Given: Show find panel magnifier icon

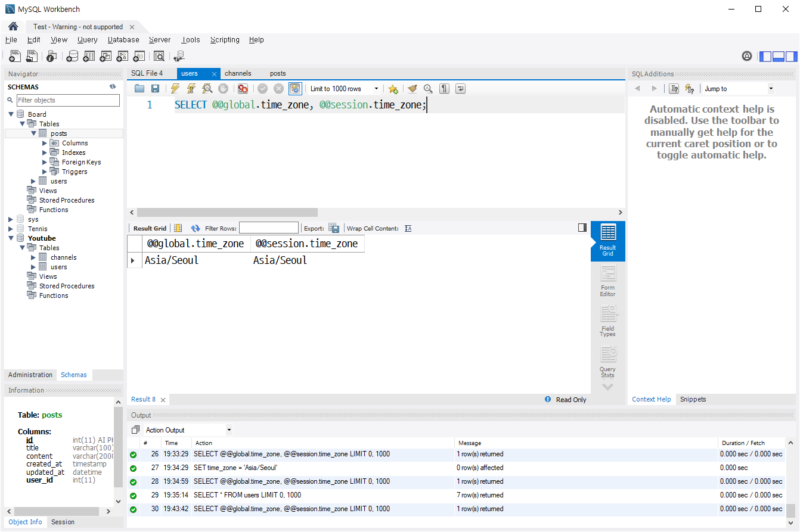Looking at the screenshot, I should pyautogui.click(x=428, y=89).
